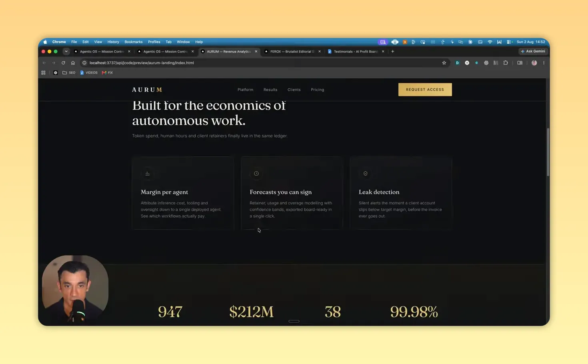
Task: Click the robot face icon in menu bar
Action: tap(395, 42)
